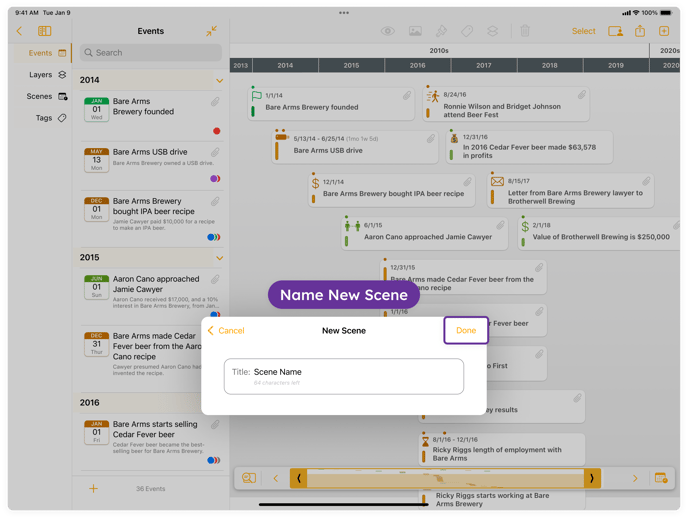
Task: Tap the Select button in toolbar
Action: (x=583, y=31)
